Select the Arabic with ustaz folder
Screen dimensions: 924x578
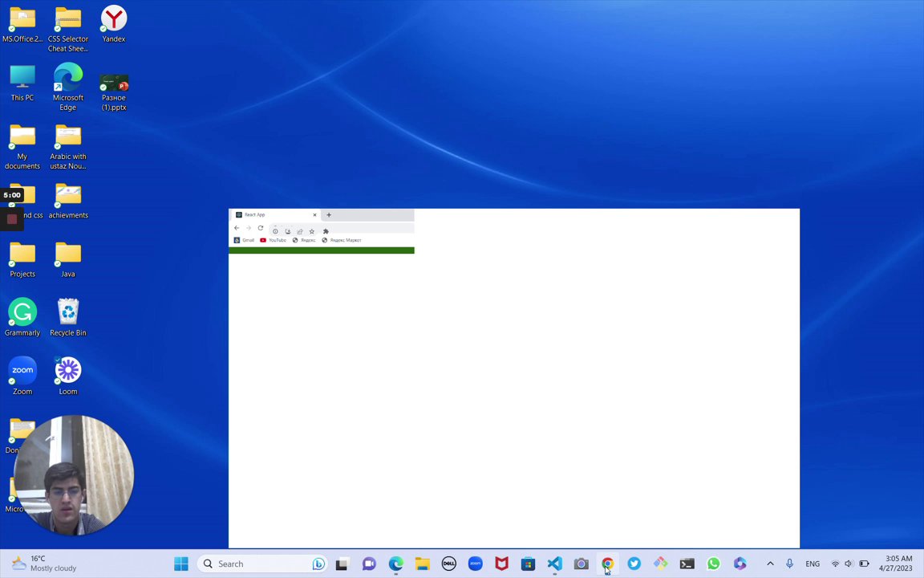point(67,146)
